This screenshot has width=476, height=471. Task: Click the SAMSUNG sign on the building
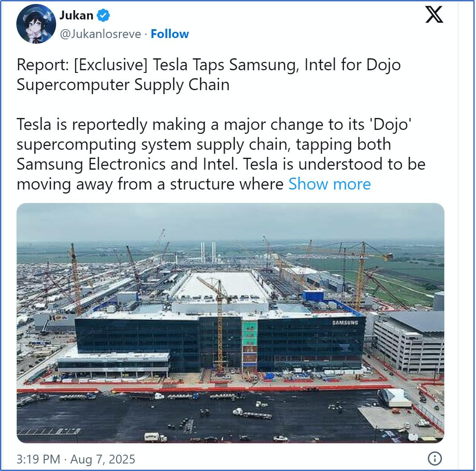[x=345, y=323]
